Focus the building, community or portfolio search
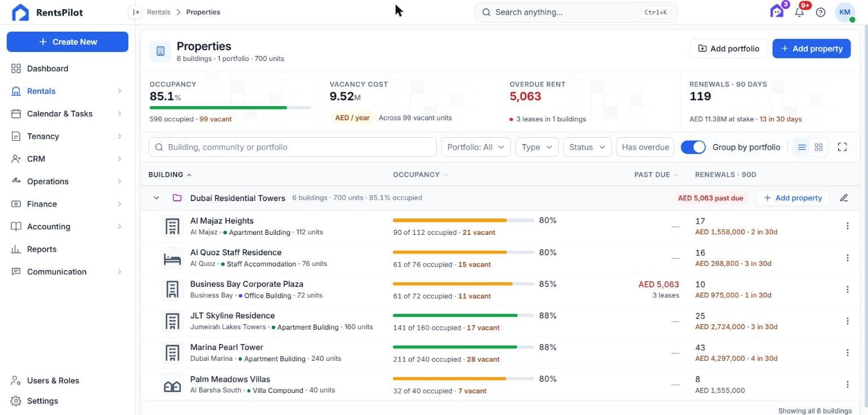 tap(293, 147)
